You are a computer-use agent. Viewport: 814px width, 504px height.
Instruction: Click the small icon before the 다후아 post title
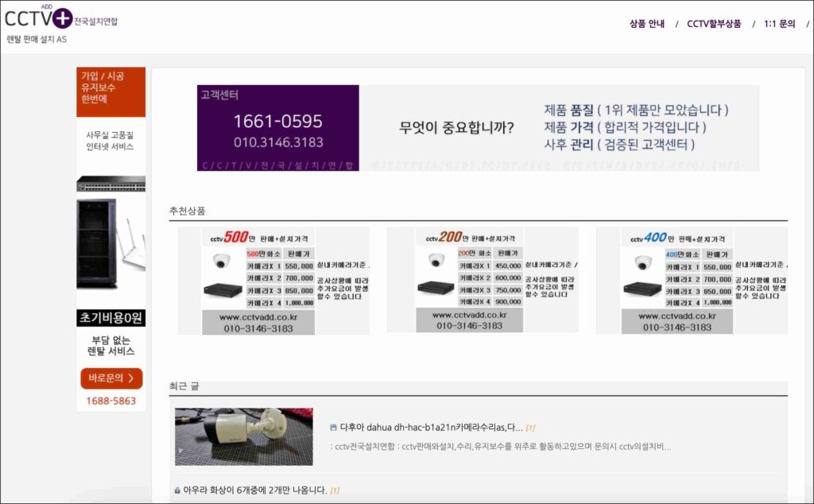coord(333,427)
